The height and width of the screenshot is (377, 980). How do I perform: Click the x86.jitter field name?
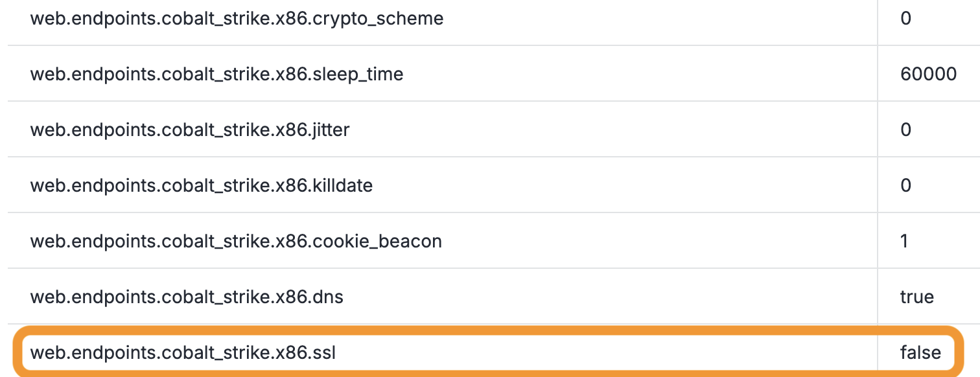[190, 130]
